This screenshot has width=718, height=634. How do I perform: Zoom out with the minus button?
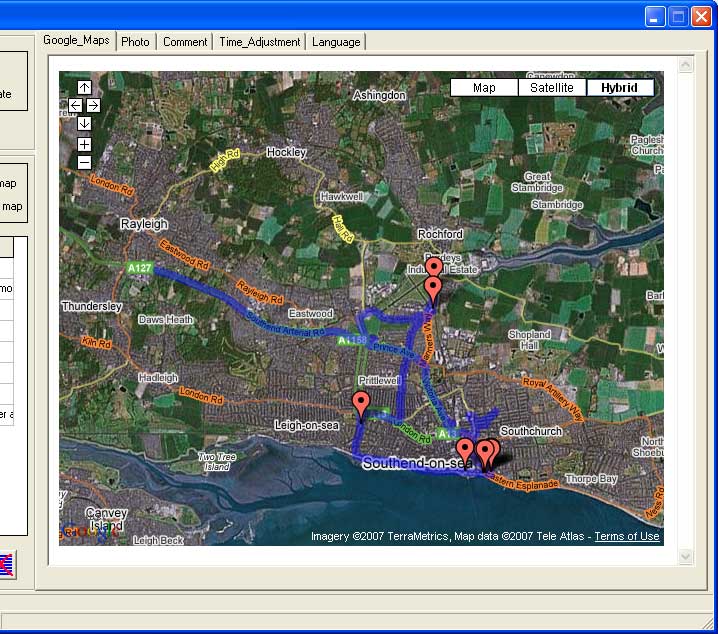coord(84,163)
